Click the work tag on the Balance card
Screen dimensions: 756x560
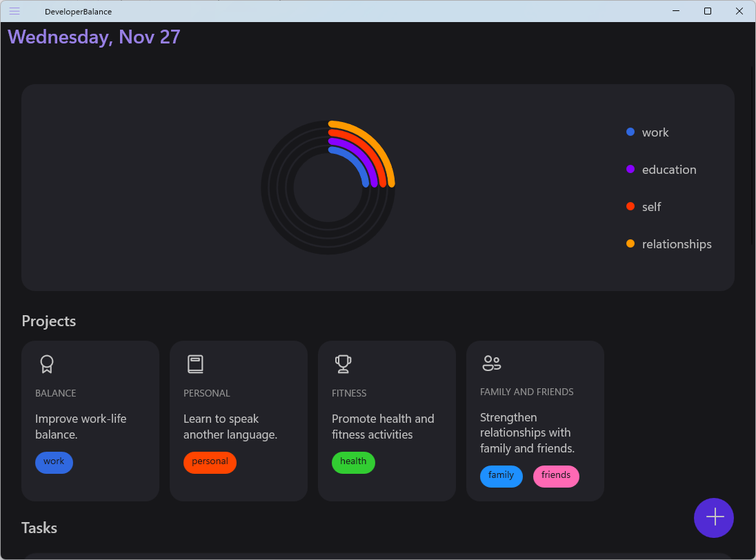pos(54,462)
